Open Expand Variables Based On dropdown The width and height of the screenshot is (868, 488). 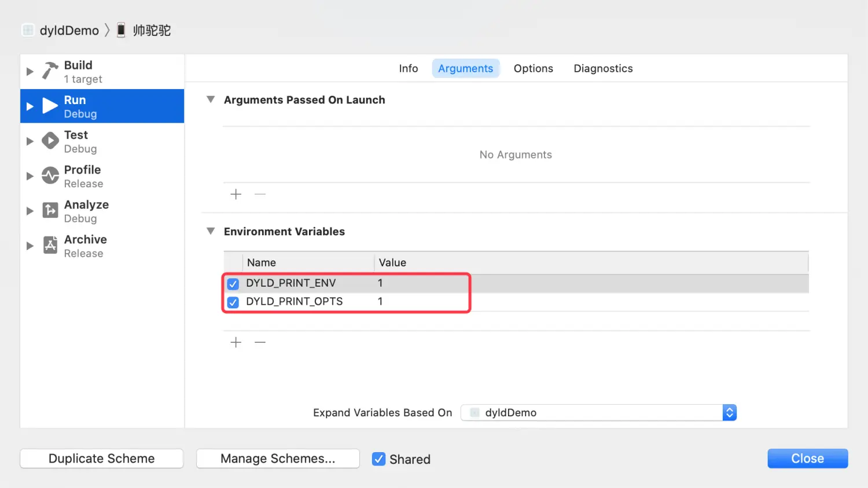(729, 413)
